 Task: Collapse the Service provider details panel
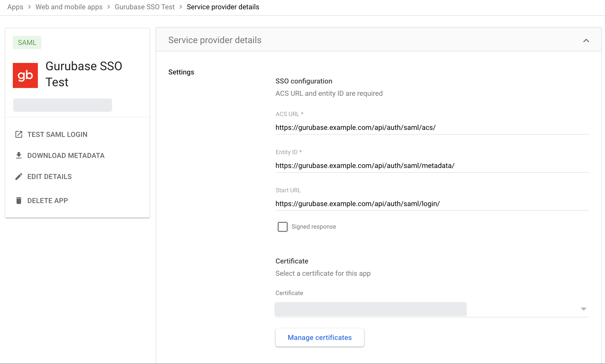[586, 40]
